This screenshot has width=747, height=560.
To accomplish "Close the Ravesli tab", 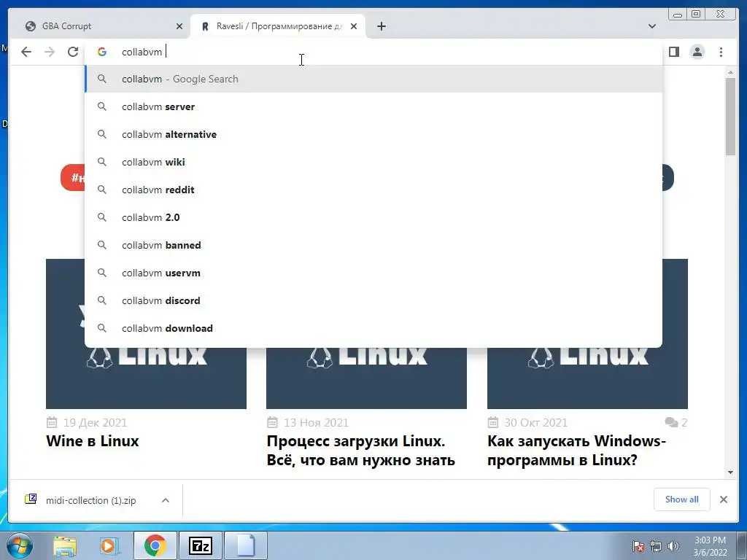I will click(354, 26).
